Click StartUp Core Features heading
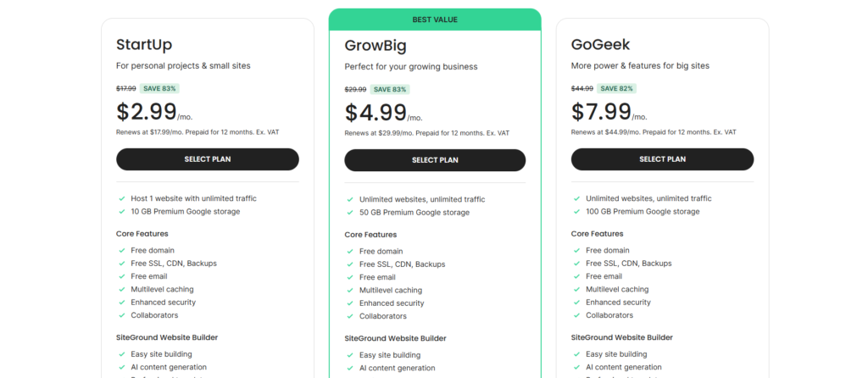This screenshot has width=868, height=378. (142, 233)
